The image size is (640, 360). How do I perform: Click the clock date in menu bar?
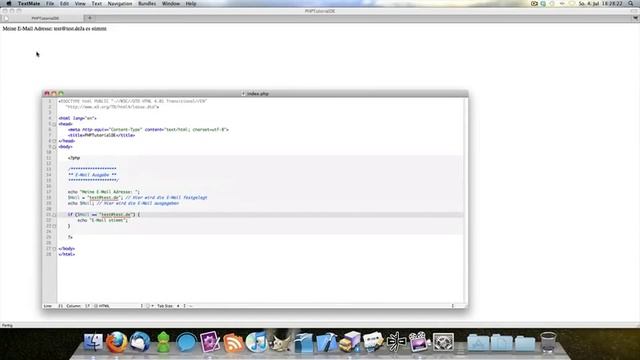[x=600, y=3]
